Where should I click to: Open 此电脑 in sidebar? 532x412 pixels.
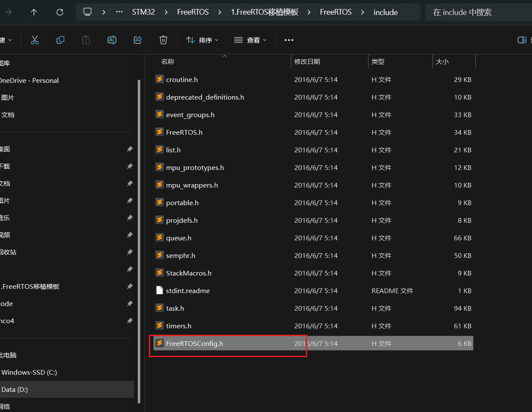point(8,355)
